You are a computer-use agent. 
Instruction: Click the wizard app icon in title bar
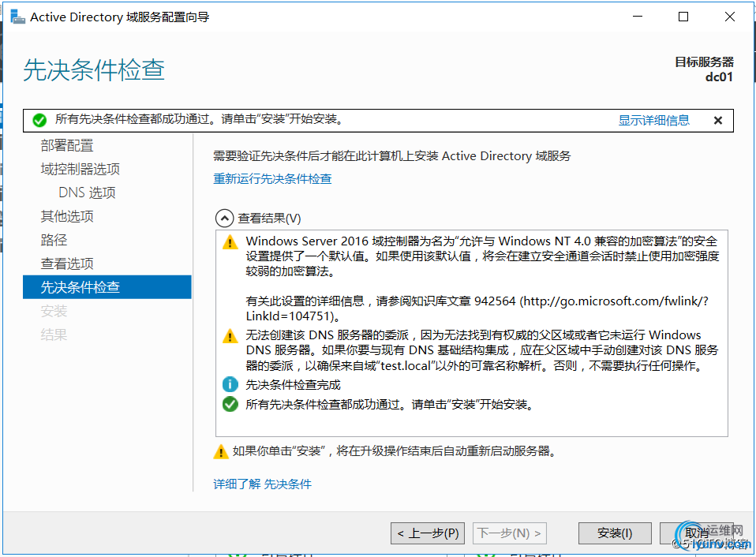17,17
